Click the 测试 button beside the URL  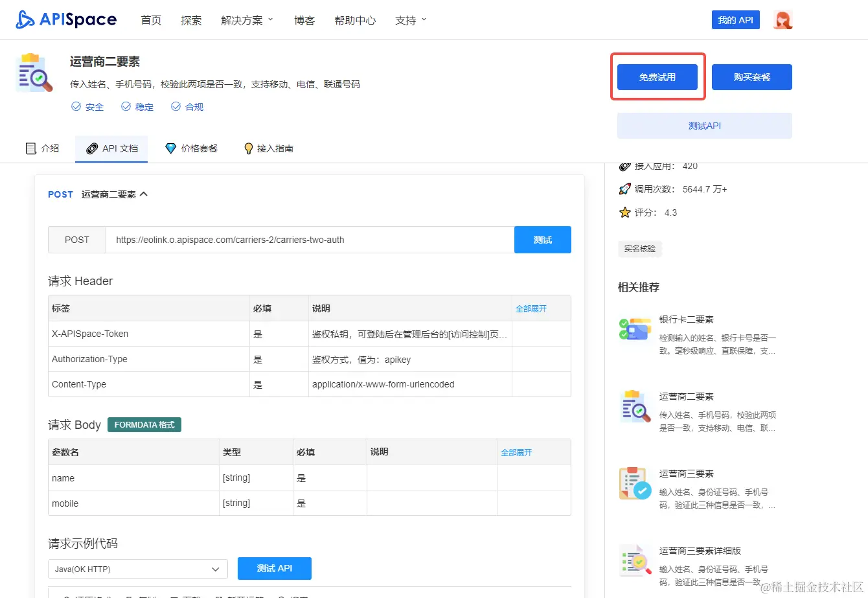543,240
